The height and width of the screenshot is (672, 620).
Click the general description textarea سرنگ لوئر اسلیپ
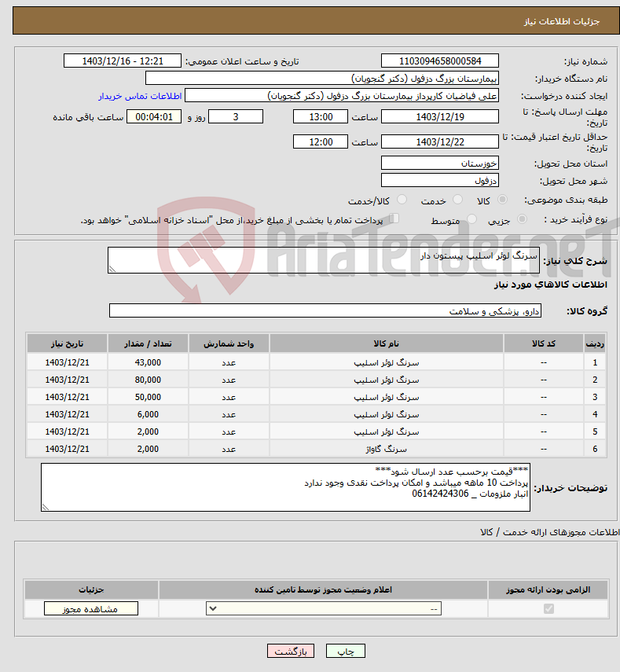coord(324,260)
